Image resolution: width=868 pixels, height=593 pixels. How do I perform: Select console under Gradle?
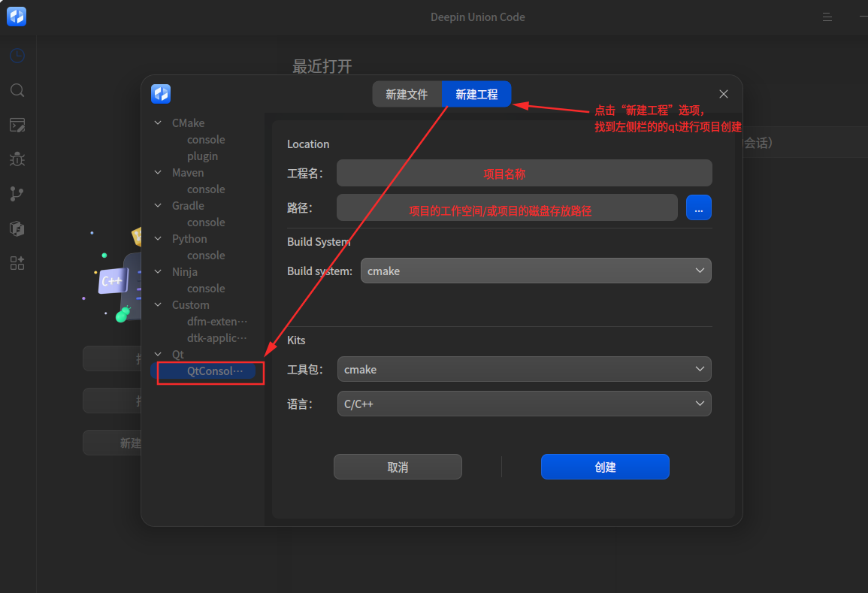(x=206, y=222)
